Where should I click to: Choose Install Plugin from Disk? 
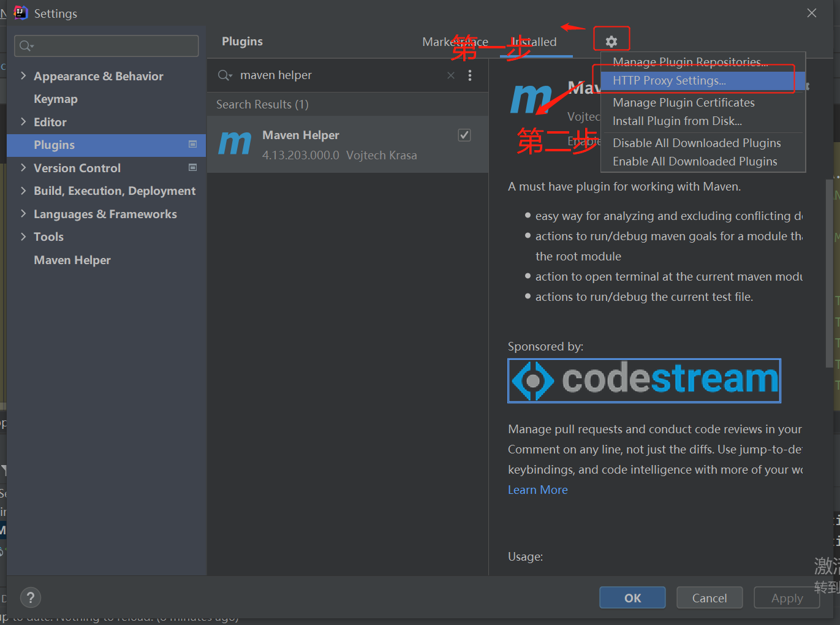point(703,121)
